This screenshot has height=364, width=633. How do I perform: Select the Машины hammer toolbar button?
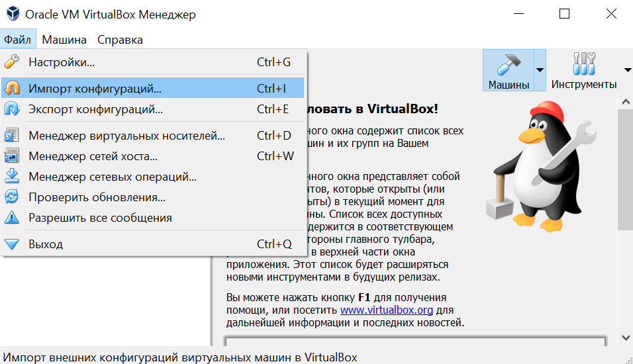coord(509,70)
